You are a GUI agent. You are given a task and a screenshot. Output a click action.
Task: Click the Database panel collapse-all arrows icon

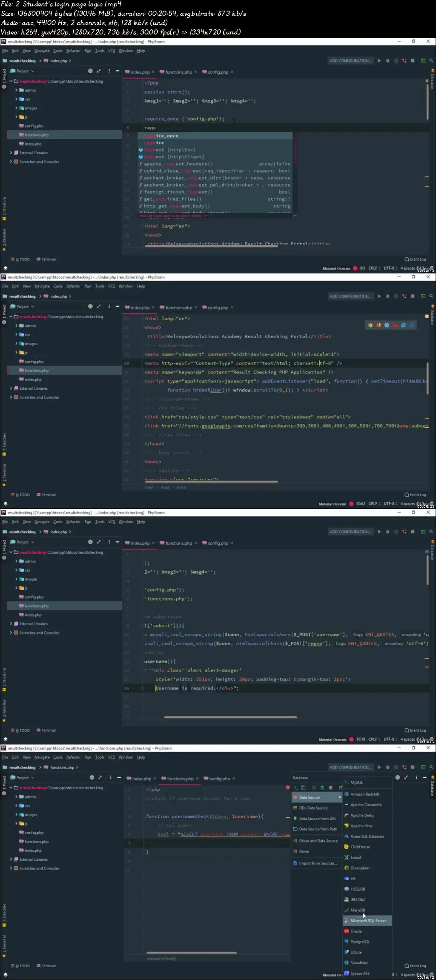click(x=406, y=778)
